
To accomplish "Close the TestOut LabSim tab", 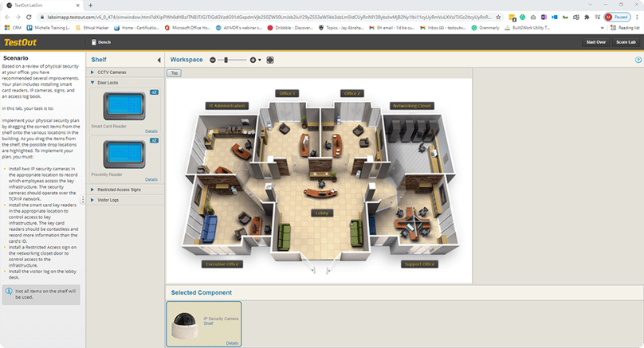I will tap(78, 6).
